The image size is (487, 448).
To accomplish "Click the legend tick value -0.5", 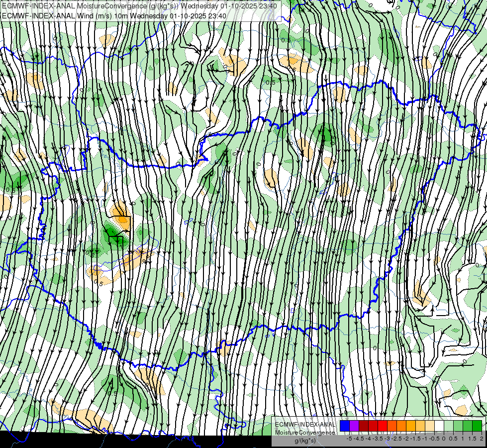I will pos(434,439).
